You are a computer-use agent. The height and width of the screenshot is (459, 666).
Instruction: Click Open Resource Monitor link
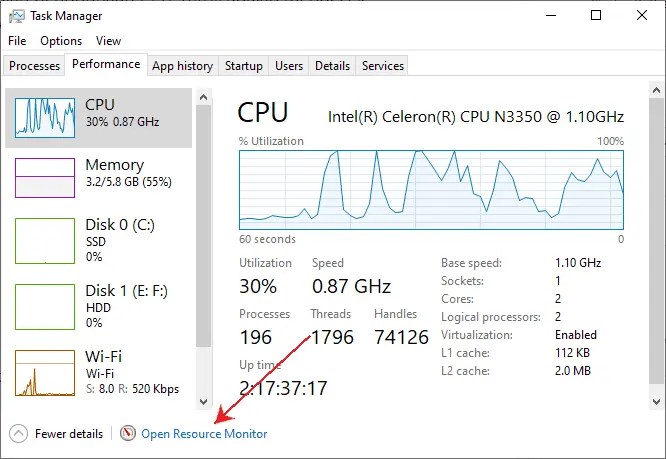(204, 434)
